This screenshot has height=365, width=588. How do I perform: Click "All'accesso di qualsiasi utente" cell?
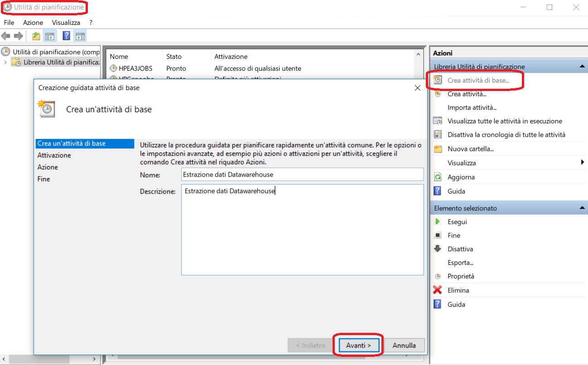(258, 68)
